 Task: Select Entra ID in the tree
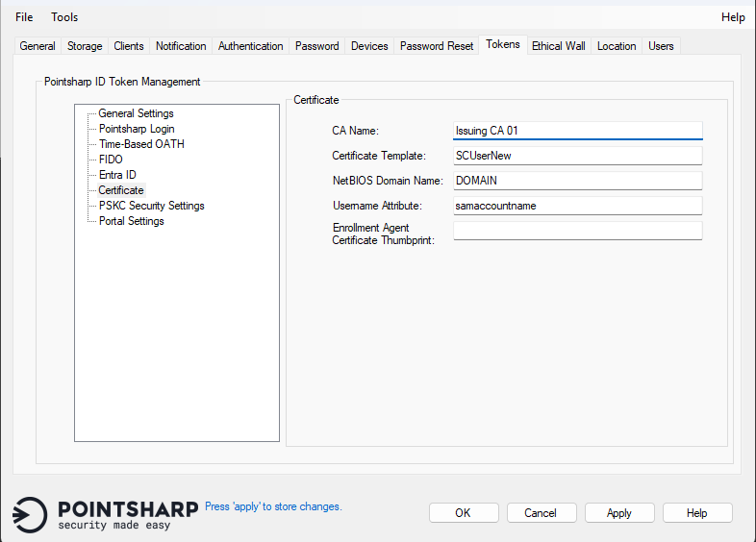point(117,175)
